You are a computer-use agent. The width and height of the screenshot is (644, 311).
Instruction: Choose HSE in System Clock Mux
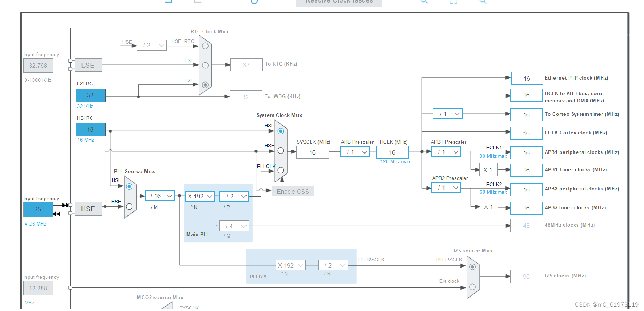tap(281, 151)
